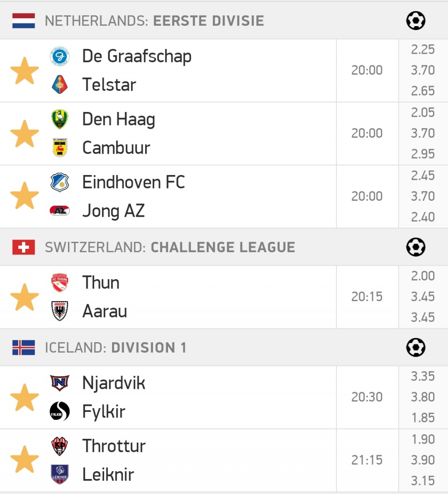The height and width of the screenshot is (494, 448).
Task: Toggle favorite star for Throttur vs Leiknir
Action: pos(25,459)
